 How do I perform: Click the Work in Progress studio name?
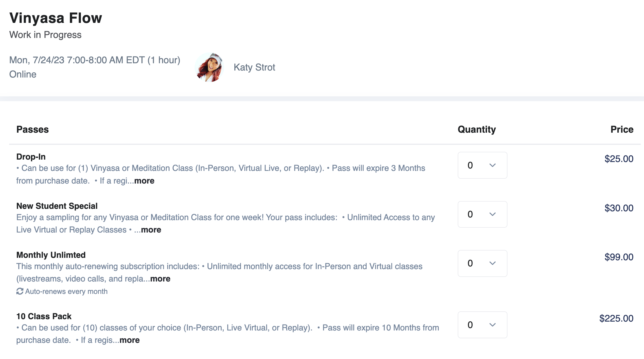point(45,35)
